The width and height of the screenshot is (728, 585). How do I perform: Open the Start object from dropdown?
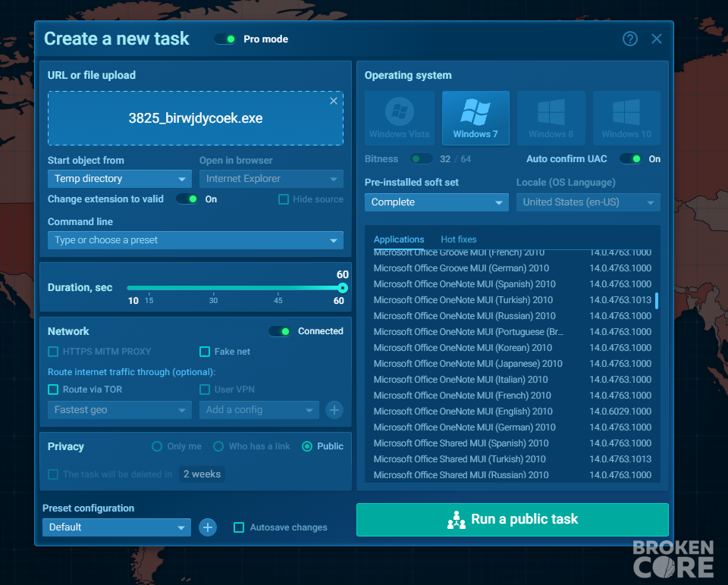[119, 179]
